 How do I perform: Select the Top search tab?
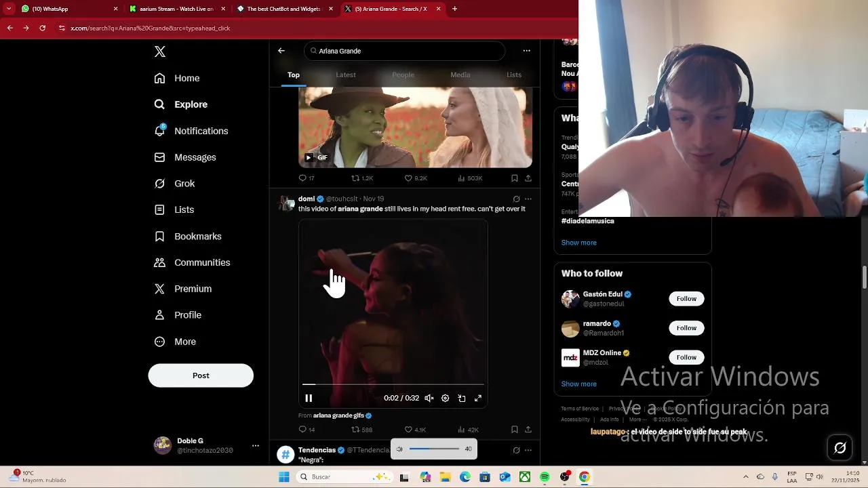pyautogui.click(x=294, y=75)
